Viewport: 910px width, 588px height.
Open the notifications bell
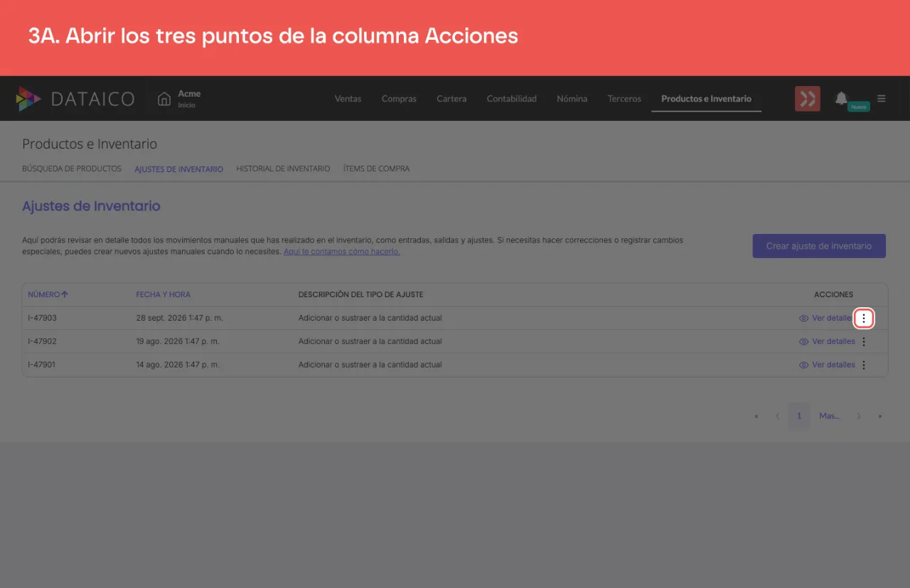tap(841, 98)
